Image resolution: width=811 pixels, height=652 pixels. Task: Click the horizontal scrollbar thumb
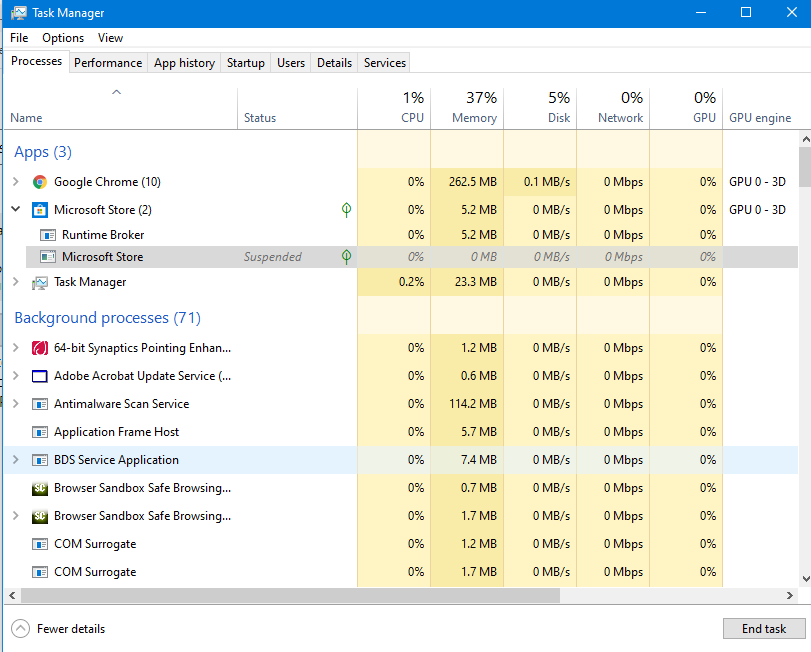290,596
